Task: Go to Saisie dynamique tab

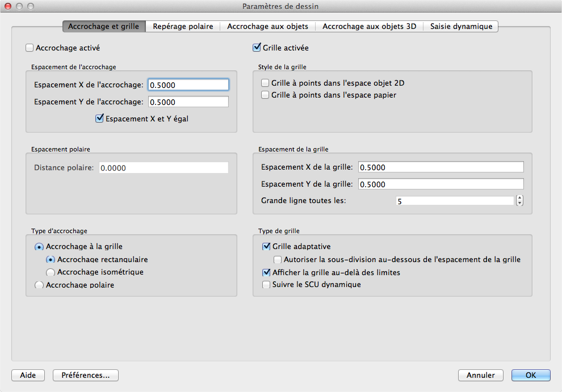Action: click(461, 26)
